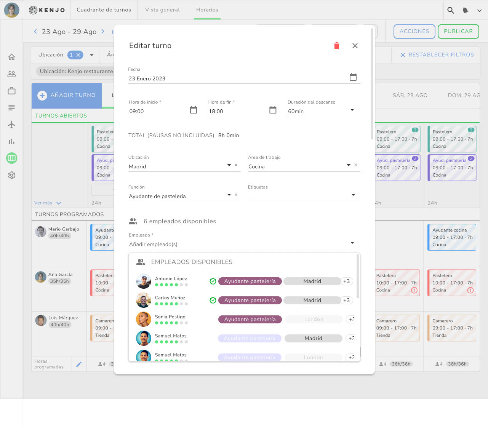Clear the Función Ayudante de pastelería value

[236, 195]
